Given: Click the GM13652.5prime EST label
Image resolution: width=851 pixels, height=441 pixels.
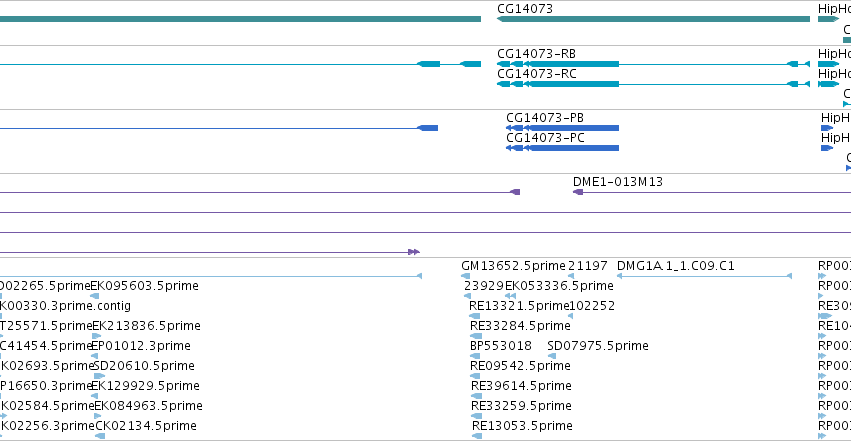Looking at the screenshot, I should point(513,266).
